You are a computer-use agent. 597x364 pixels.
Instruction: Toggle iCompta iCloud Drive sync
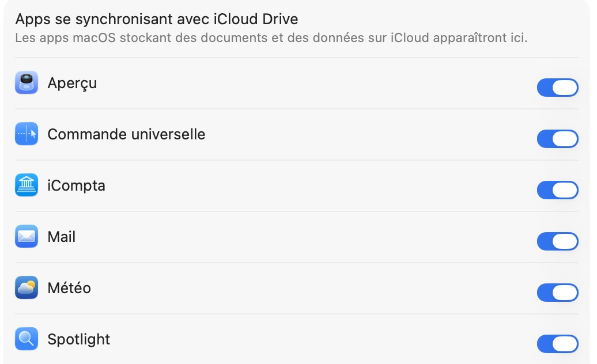click(x=557, y=190)
